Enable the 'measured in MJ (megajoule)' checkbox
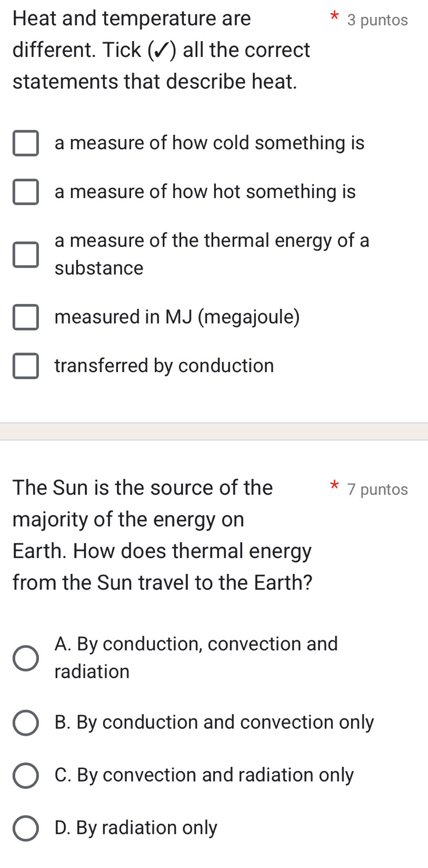This screenshot has height=868, width=428. click(26, 317)
